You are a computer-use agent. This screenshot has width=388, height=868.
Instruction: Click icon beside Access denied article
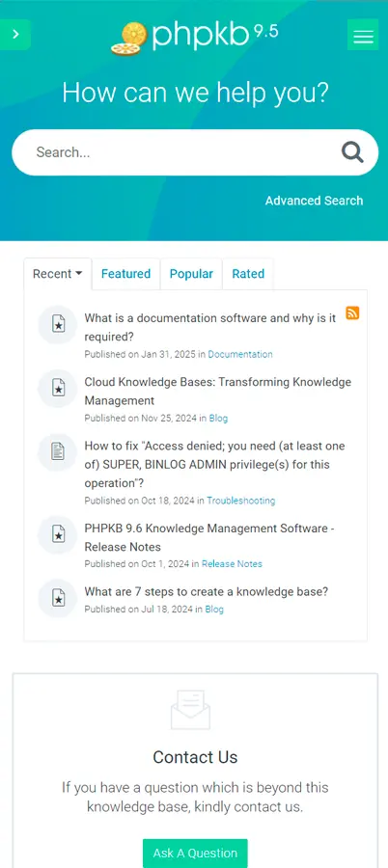click(x=58, y=452)
